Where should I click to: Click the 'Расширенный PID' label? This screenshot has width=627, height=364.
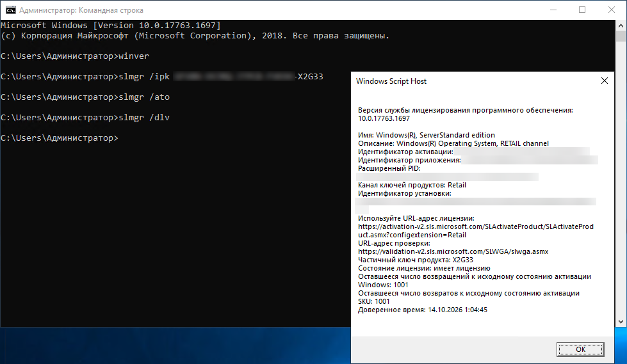click(389, 169)
